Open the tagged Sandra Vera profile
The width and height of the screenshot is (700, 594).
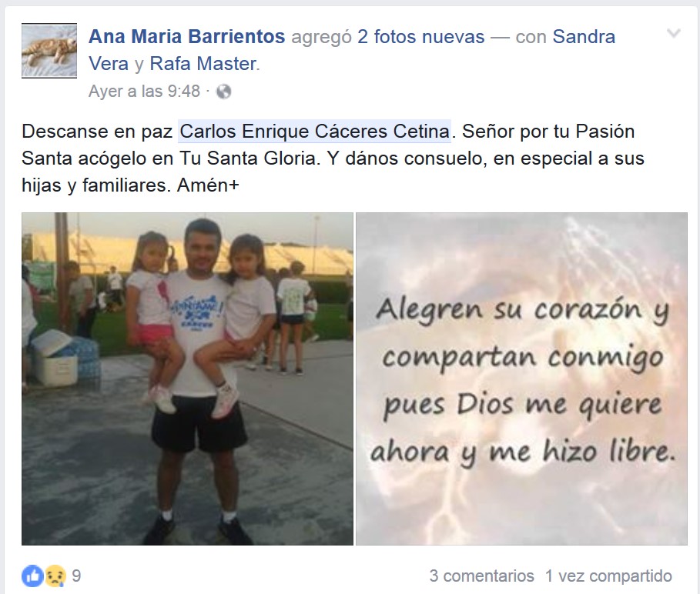point(352,50)
